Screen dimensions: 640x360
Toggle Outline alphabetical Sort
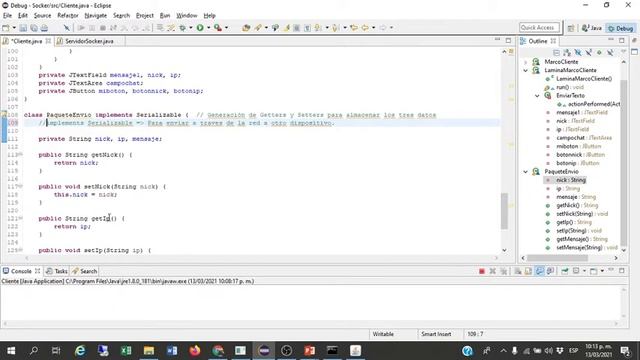[567, 53]
